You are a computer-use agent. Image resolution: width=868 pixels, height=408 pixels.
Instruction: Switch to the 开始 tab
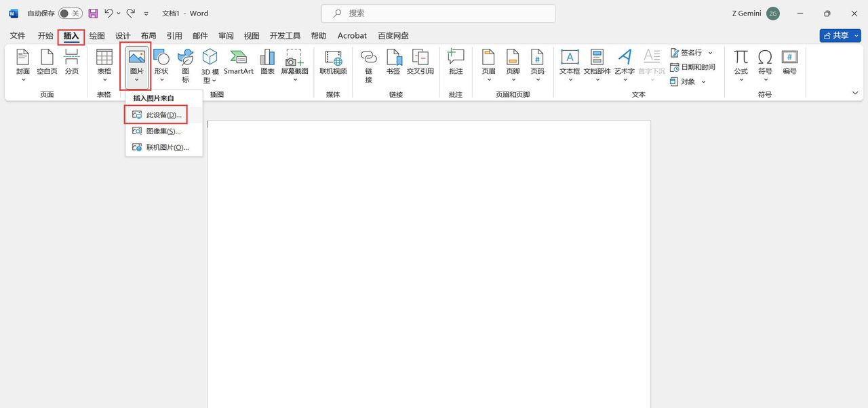(45, 36)
